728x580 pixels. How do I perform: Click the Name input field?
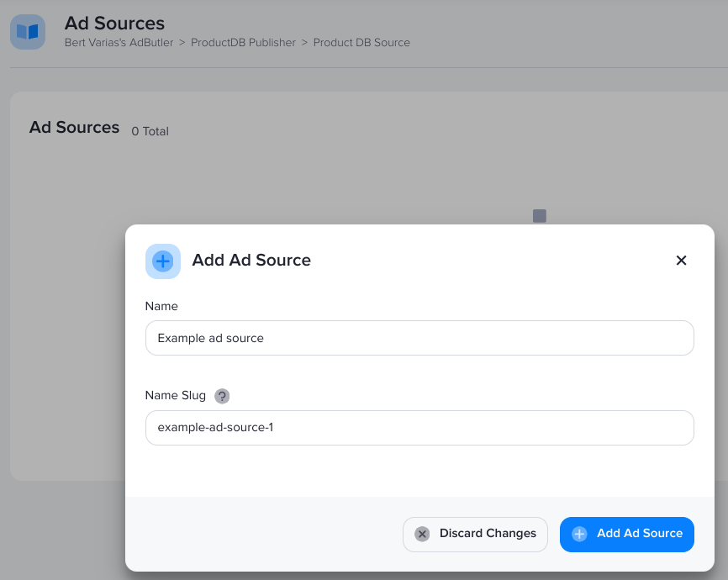pyautogui.click(x=419, y=338)
